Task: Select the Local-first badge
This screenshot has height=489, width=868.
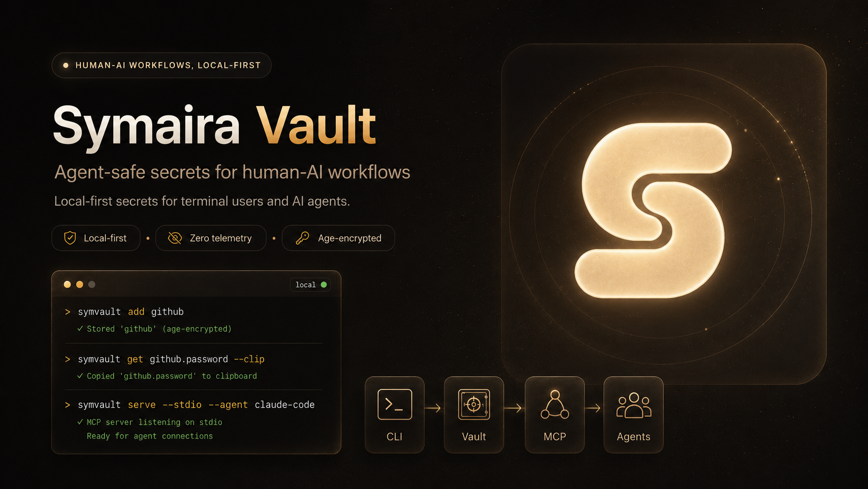Action: click(x=96, y=238)
